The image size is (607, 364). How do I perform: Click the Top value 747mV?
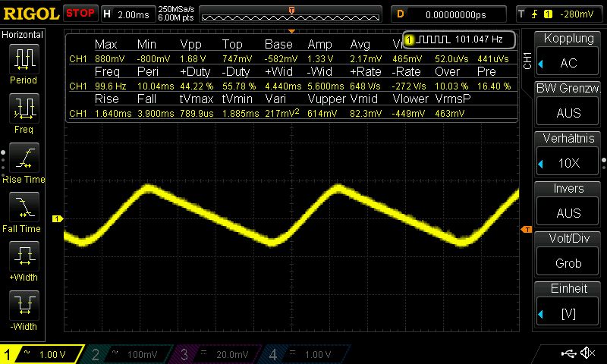[237, 59]
